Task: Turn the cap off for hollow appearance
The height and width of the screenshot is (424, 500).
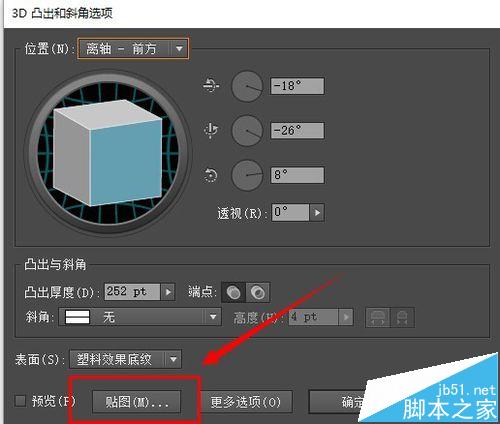Action: coord(258,293)
